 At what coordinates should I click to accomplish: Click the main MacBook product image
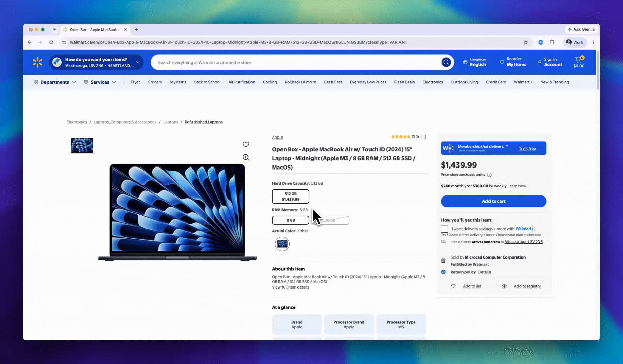pyautogui.click(x=177, y=212)
